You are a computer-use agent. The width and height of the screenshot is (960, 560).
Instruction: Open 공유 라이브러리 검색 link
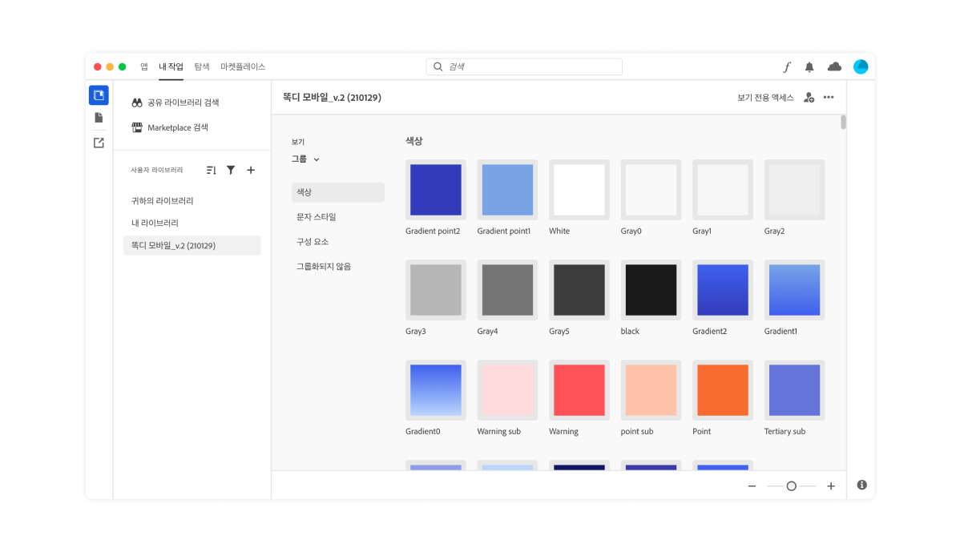183,103
